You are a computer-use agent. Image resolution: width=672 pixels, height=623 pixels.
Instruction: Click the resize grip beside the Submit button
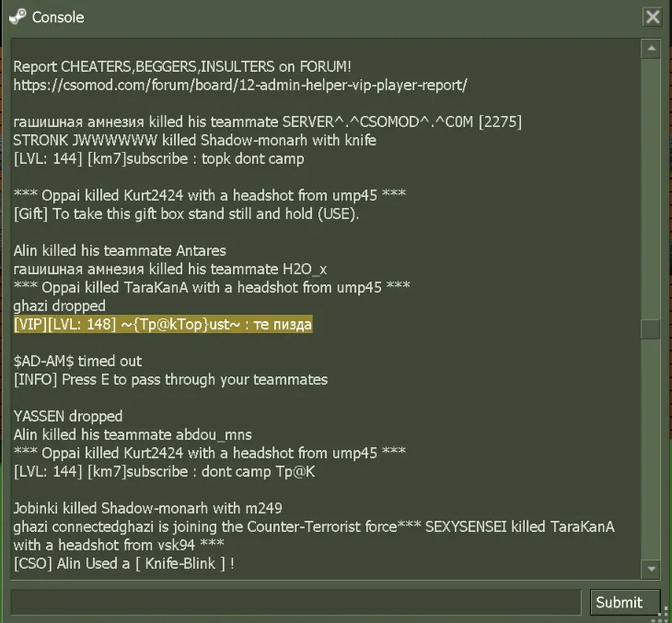click(666, 611)
